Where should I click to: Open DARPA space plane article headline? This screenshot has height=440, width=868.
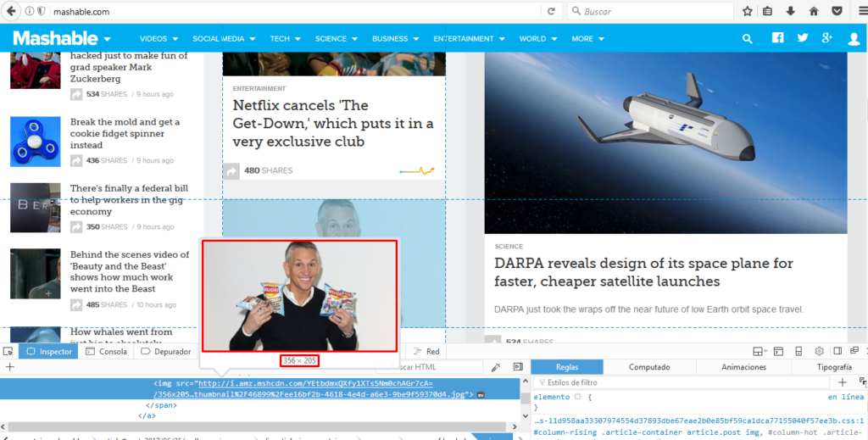(x=643, y=272)
